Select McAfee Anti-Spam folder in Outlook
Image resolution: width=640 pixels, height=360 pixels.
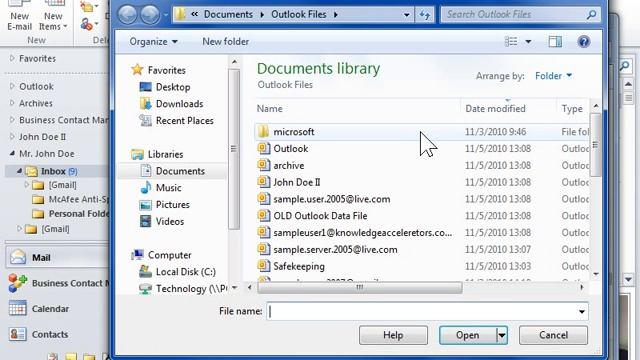click(x=71, y=199)
